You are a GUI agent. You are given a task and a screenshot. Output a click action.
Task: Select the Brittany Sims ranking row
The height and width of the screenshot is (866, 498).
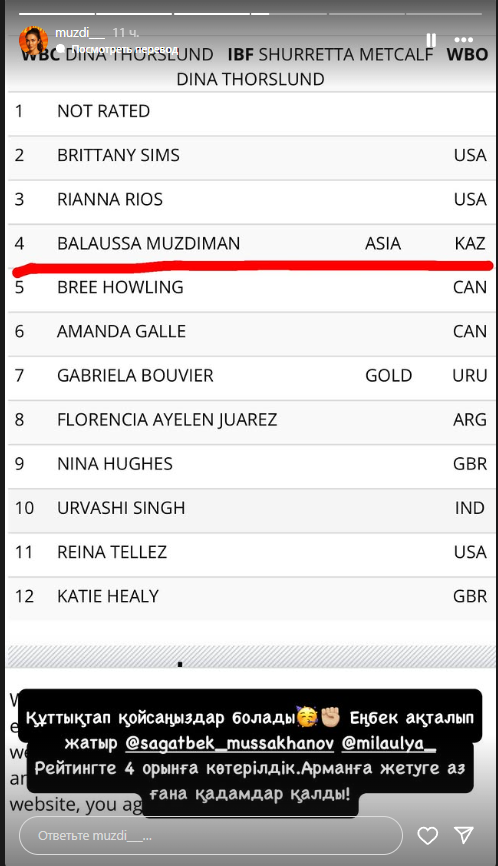coord(251,155)
